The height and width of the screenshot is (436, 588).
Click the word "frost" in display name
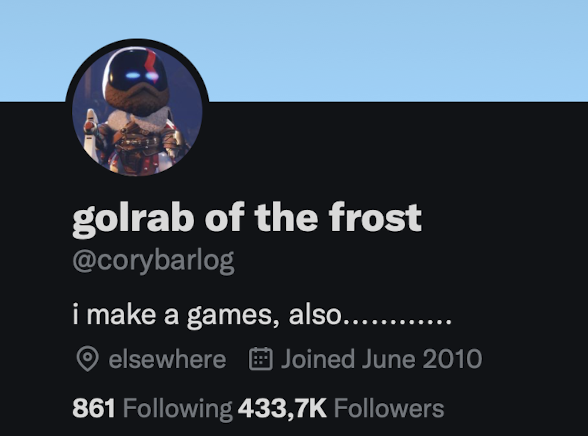pos(375,217)
